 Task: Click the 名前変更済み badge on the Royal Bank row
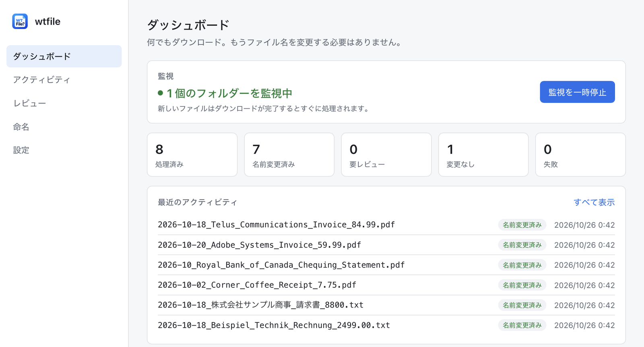pyautogui.click(x=522, y=265)
